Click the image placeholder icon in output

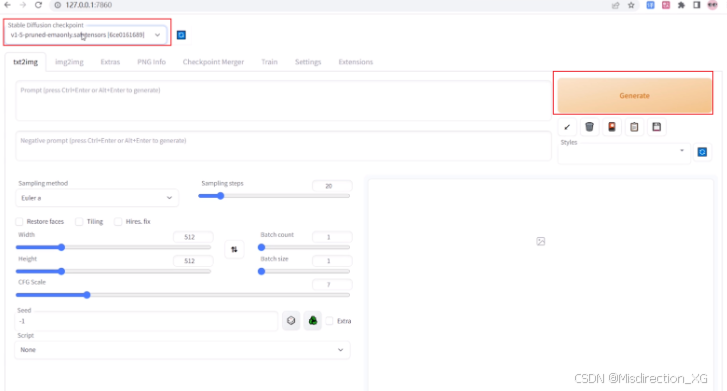[541, 241]
